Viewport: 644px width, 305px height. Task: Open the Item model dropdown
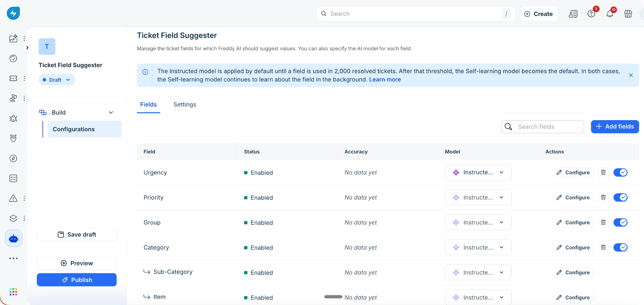[478, 297]
